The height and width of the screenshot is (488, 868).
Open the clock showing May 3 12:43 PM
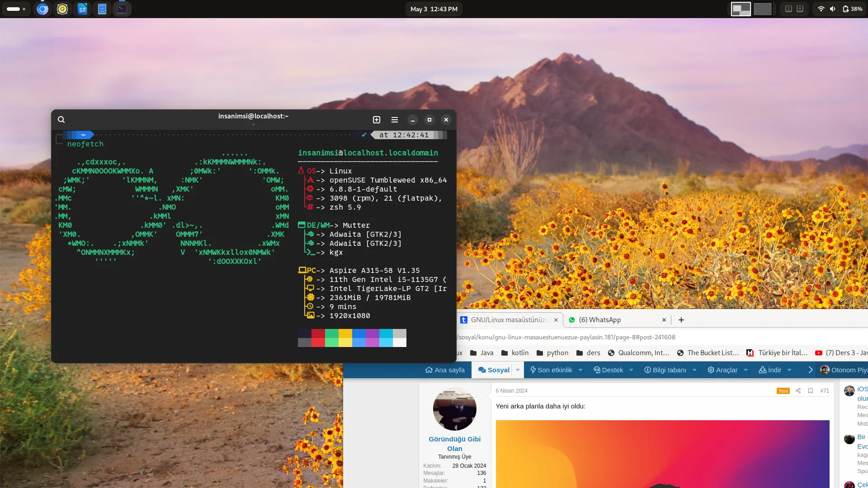point(434,9)
